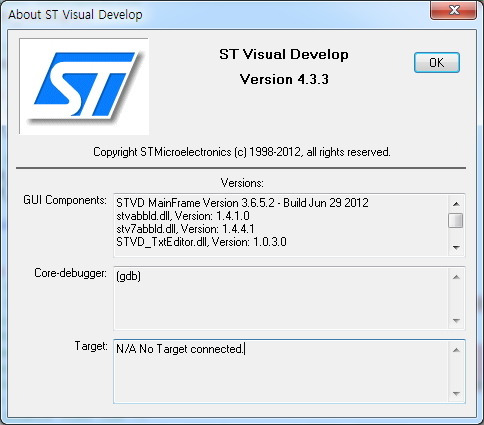Click the ST logo image
Image resolution: width=484 pixels, height=425 pixels.
click(84, 86)
